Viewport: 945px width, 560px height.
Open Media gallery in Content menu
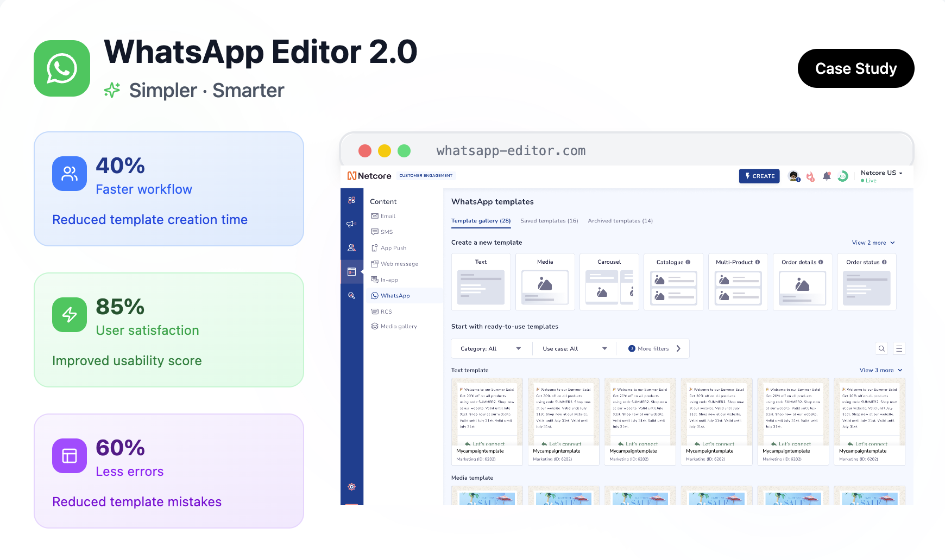click(394, 327)
